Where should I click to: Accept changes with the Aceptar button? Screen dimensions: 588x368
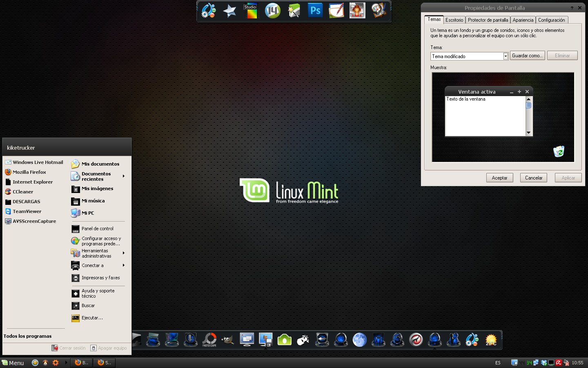499,177
